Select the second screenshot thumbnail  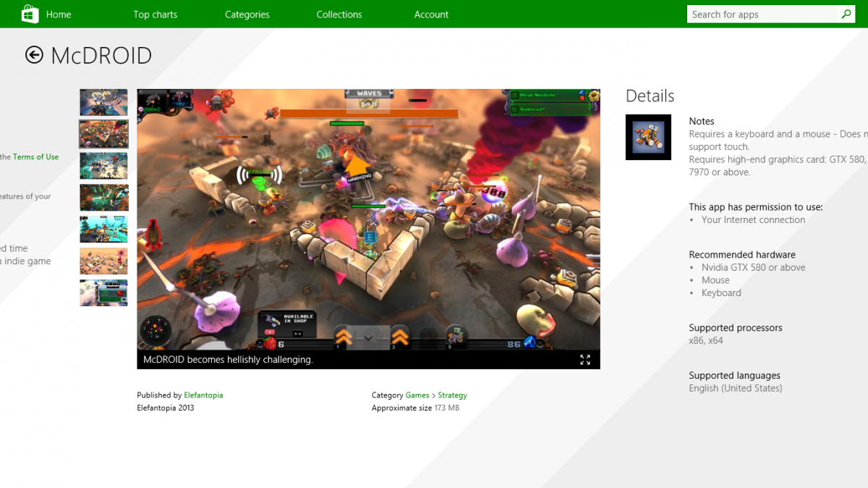(103, 134)
